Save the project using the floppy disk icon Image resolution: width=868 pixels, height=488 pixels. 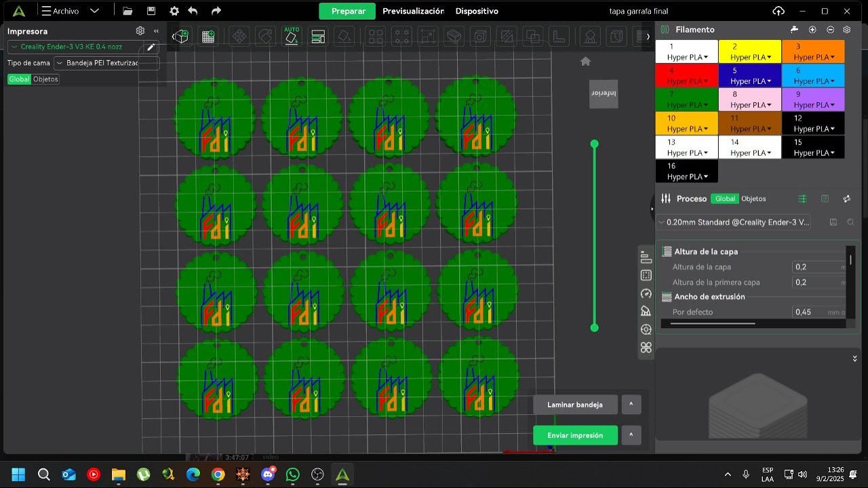[151, 11]
